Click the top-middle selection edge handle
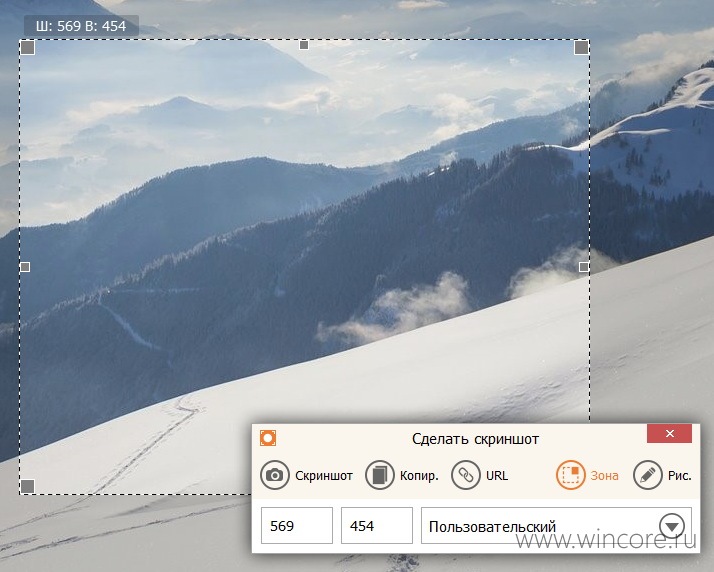714x572 pixels. (304, 45)
